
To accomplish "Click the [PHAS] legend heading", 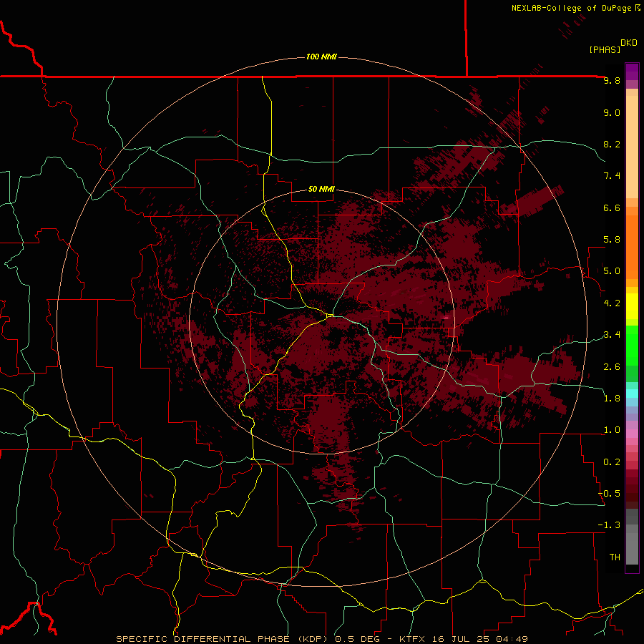I will (x=605, y=49).
